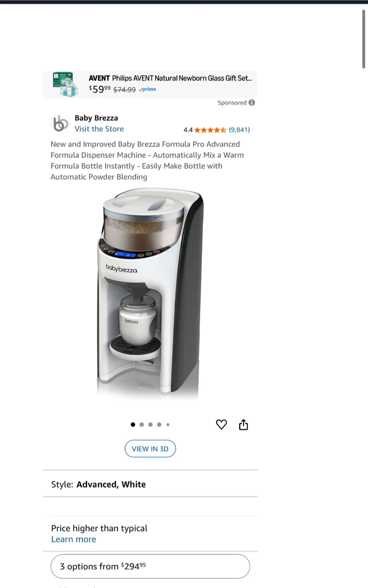Screen dimensions: 368x588
Task: Tap the Baby Brezza formula machine image
Action: [150, 293]
